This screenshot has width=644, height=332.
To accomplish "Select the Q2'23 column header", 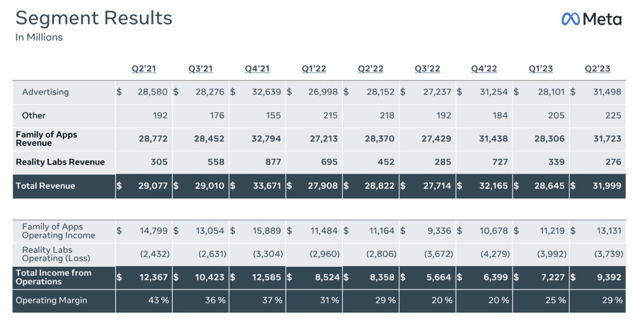I will coord(597,69).
